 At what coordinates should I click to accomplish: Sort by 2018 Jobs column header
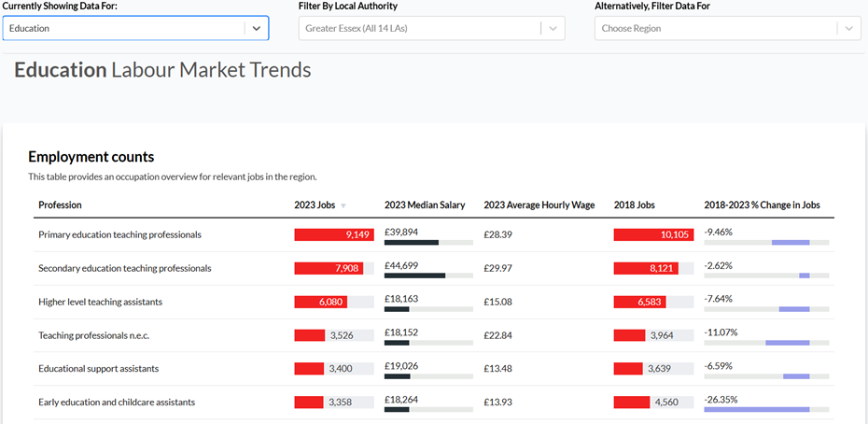click(x=636, y=205)
